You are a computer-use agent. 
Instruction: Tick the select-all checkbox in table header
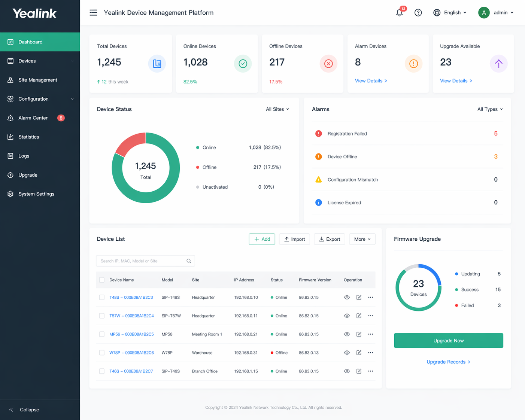click(102, 280)
